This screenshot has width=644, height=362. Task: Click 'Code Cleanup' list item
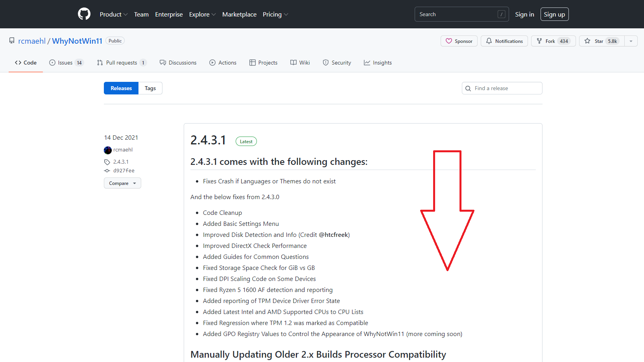pyautogui.click(x=222, y=213)
